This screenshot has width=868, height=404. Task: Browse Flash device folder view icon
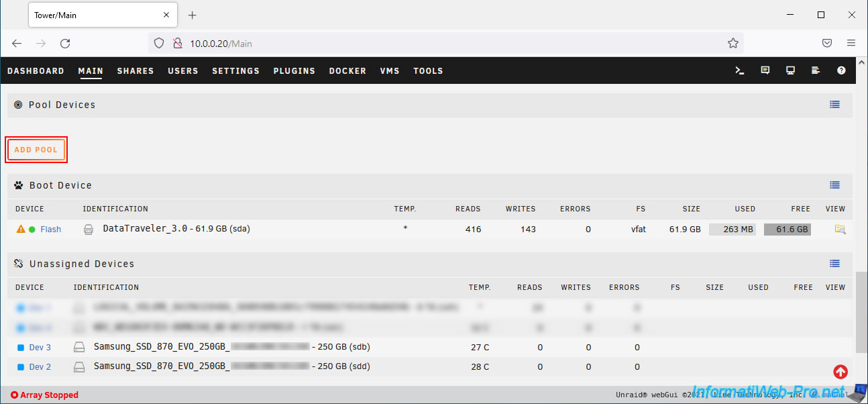[839, 230]
